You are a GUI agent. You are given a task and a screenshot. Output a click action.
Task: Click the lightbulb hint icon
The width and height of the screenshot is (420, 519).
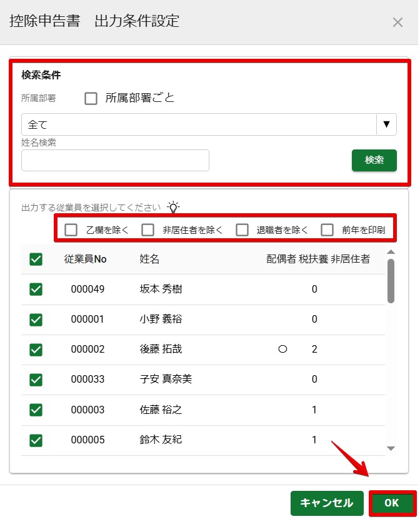click(x=173, y=207)
